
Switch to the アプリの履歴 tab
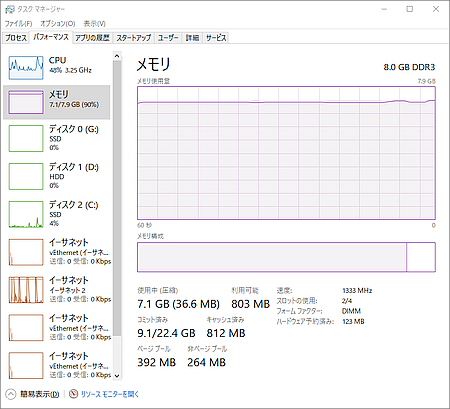[92, 38]
